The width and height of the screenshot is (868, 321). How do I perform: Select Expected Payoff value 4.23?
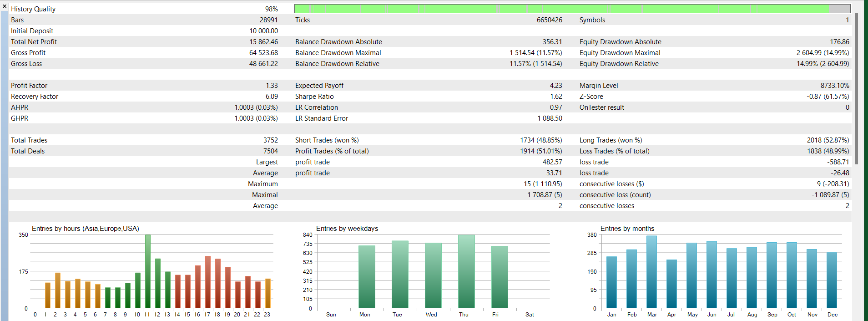point(556,86)
